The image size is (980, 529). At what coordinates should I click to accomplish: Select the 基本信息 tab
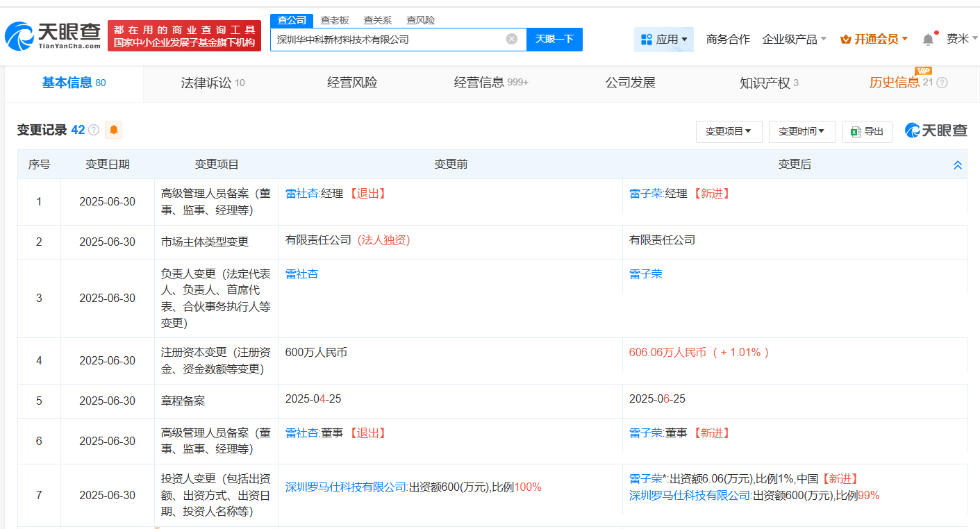click(74, 83)
